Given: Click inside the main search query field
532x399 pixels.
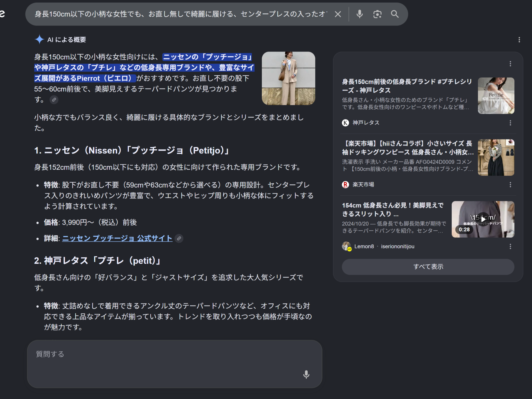Looking at the screenshot, I should [181, 14].
